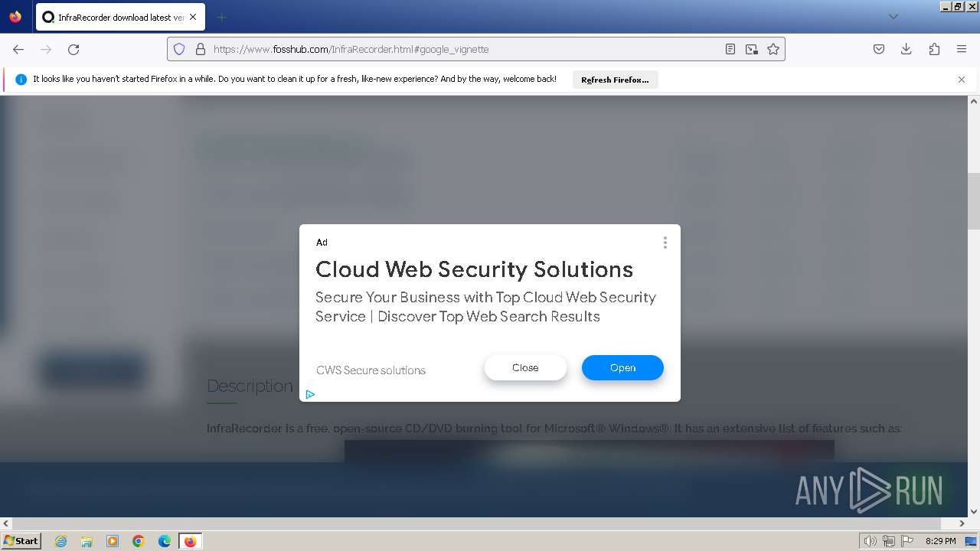980x551 pixels.
Task: Click the Action Center flag tray icon
Action: [907, 541]
